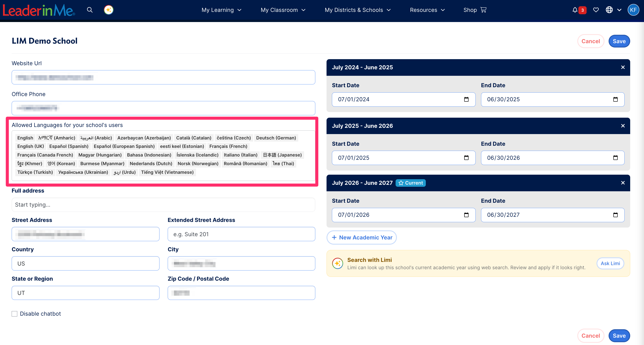Focus the Full address search field
This screenshot has width=644, height=345.
[x=163, y=205]
